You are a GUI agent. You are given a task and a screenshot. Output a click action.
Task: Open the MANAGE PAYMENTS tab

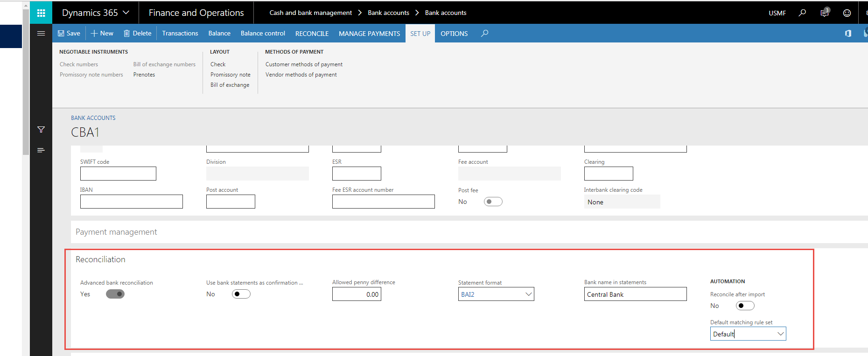pyautogui.click(x=369, y=34)
